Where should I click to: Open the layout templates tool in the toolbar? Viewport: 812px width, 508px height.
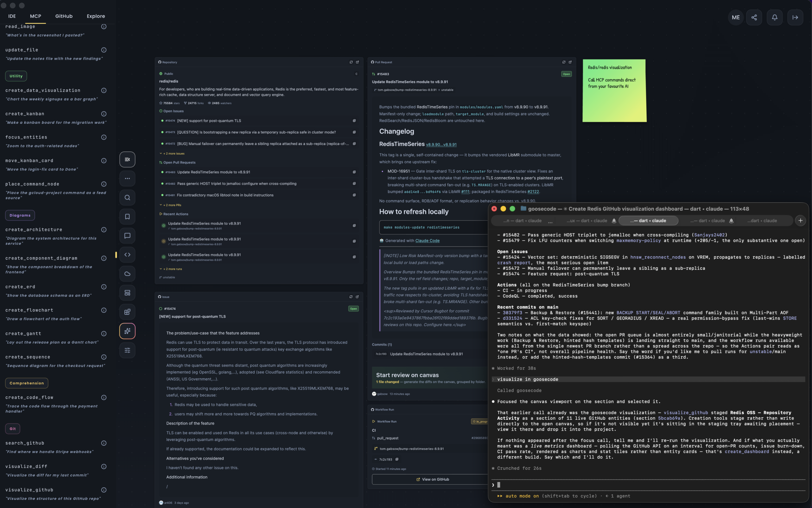[x=127, y=293]
